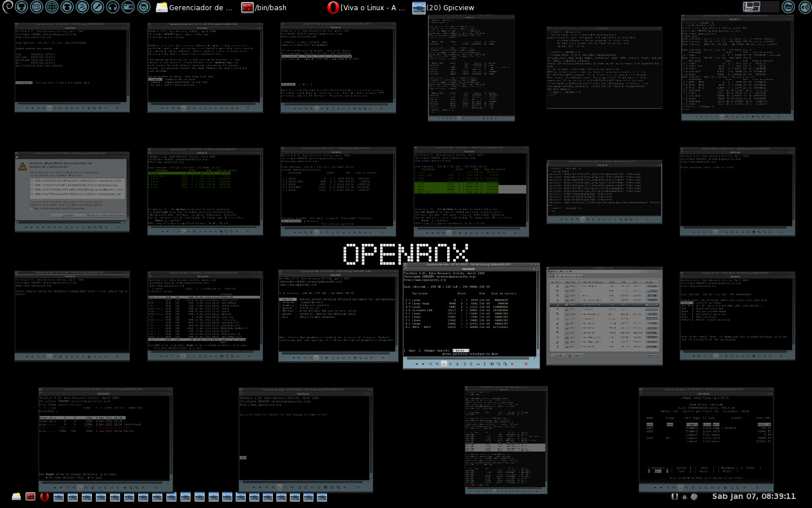Click vertical scrollbar of highlighted Gpicview window
812x508 pixels.
(x=538, y=312)
